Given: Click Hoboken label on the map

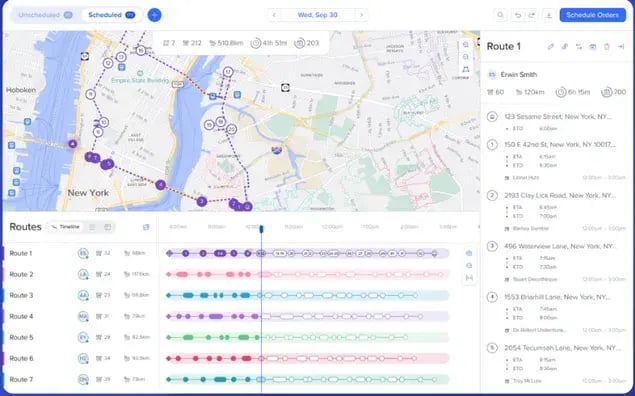Looking at the screenshot, I should click(x=21, y=90).
